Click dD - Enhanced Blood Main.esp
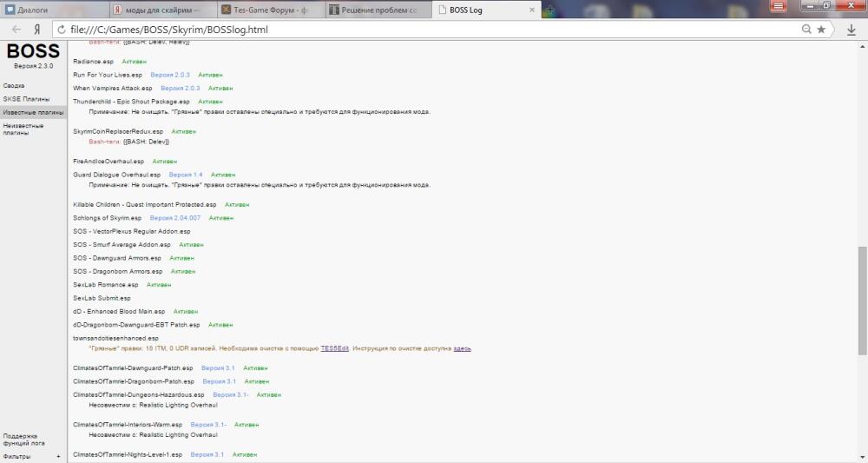This screenshot has height=463, width=868. click(119, 311)
